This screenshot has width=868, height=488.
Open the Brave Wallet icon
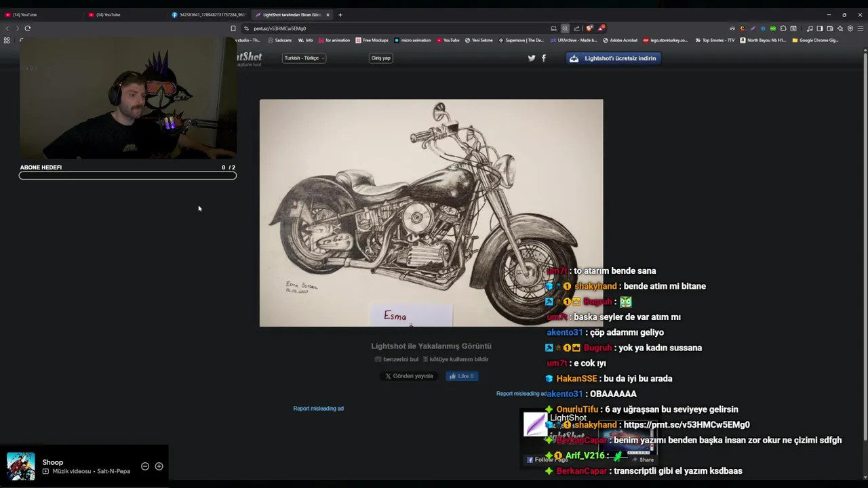coord(830,28)
